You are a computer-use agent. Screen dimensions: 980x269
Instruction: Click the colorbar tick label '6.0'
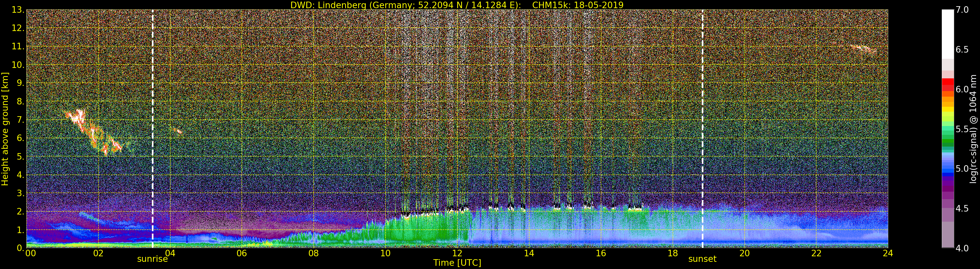pos(962,89)
